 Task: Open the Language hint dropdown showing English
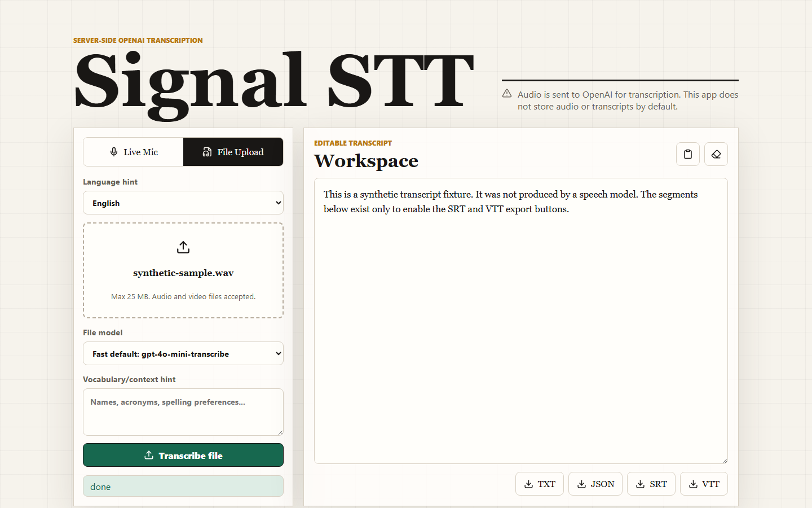(x=183, y=203)
